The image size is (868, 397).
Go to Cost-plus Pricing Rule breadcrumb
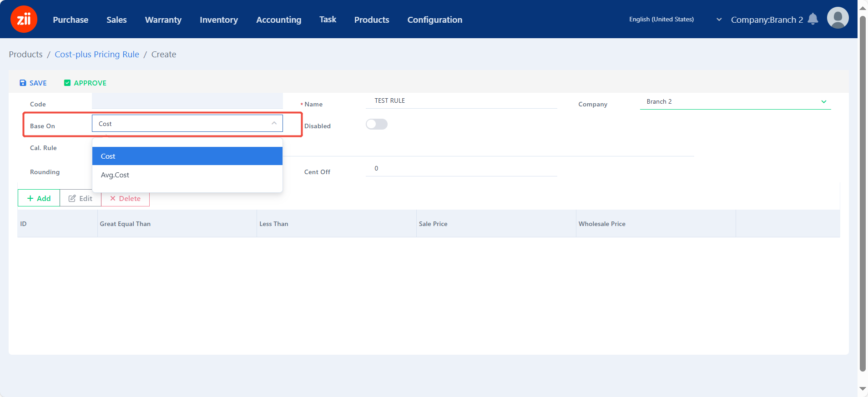(x=97, y=55)
